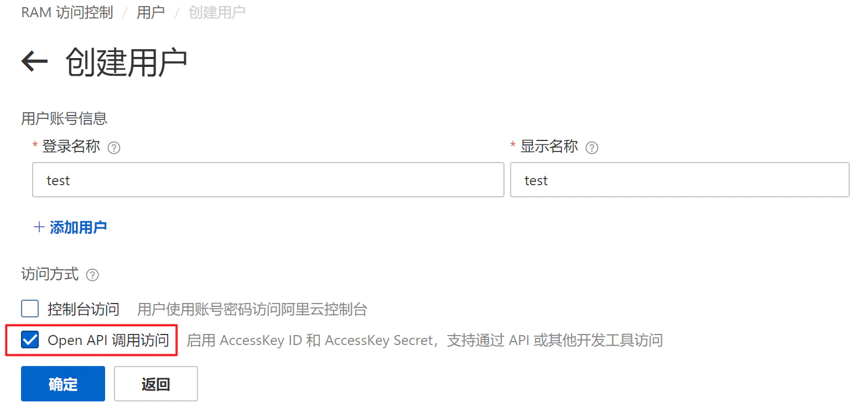Viewport: 868px width, 418px height.
Task: Confirm with the 确定 button
Action: click(x=63, y=384)
